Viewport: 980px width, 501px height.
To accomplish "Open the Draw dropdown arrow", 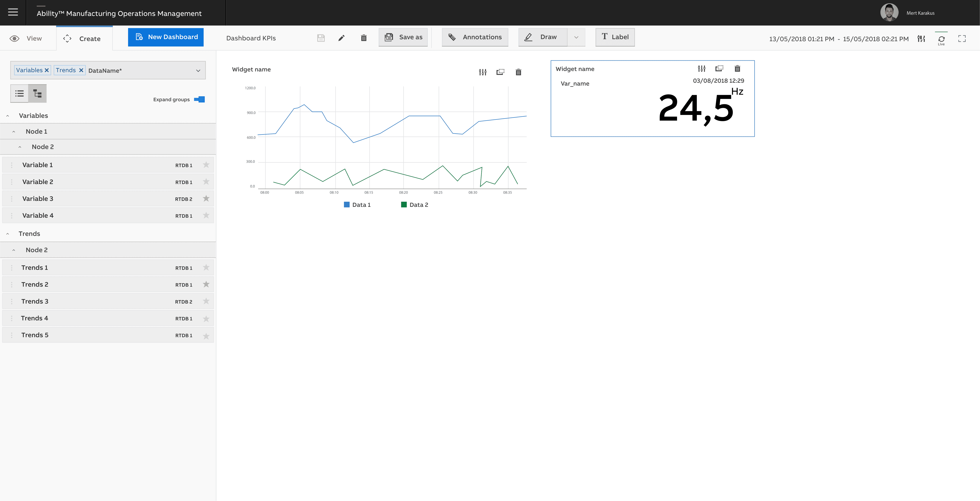I will pos(576,37).
